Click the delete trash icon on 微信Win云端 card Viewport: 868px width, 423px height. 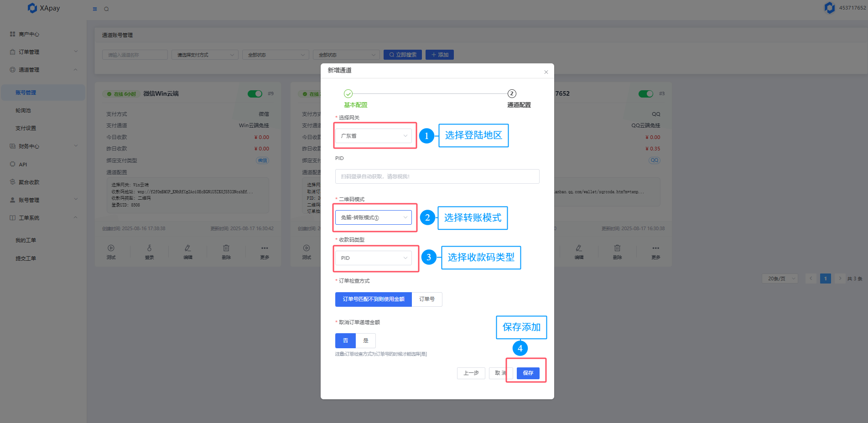pos(226,248)
